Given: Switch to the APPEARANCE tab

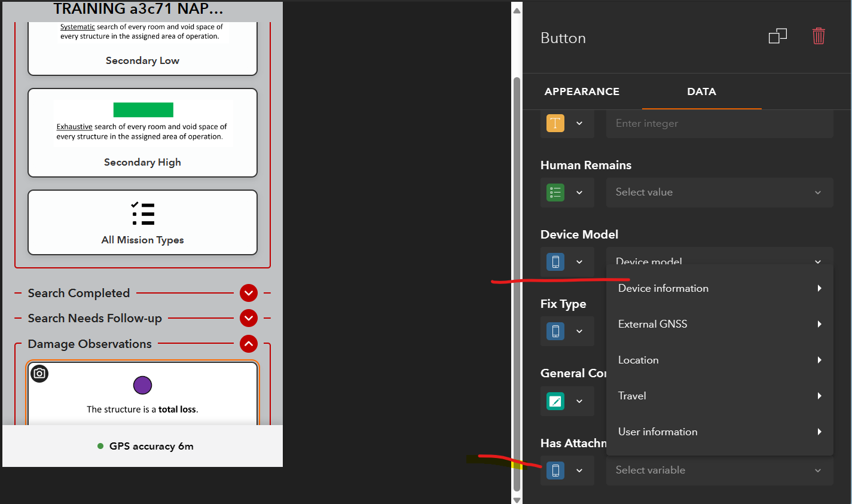Looking at the screenshot, I should point(582,91).
